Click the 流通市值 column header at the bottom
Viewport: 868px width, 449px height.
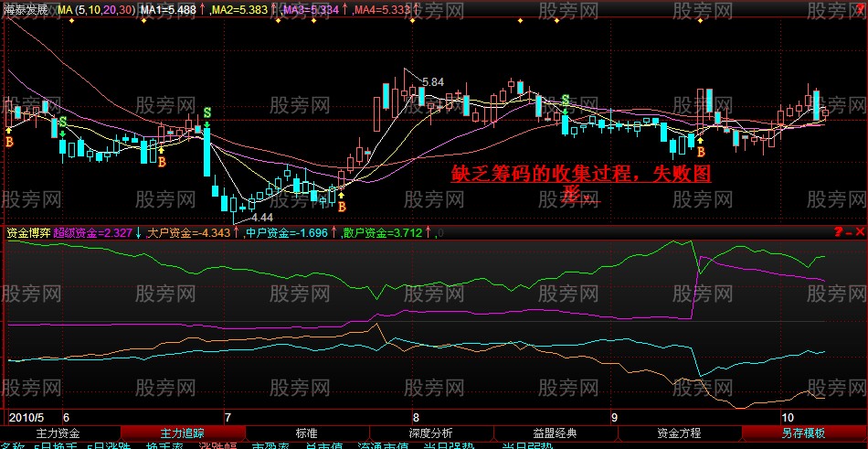(x=383, y=445)
